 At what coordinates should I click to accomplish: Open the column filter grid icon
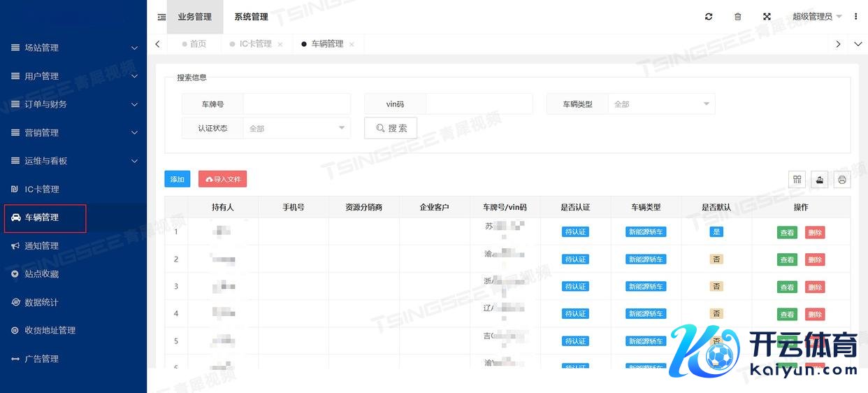click(x=796, y=180)
